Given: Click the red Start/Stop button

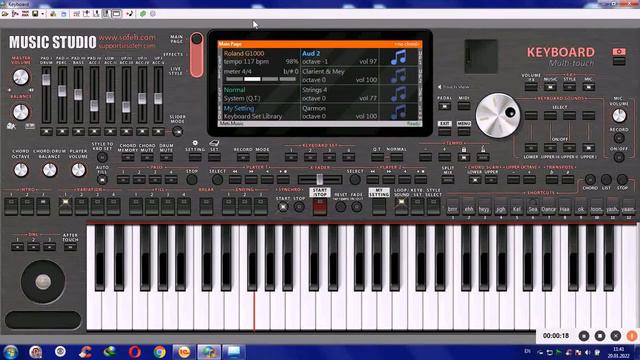Looking at the screenshot, I should (x=320, y=207).
